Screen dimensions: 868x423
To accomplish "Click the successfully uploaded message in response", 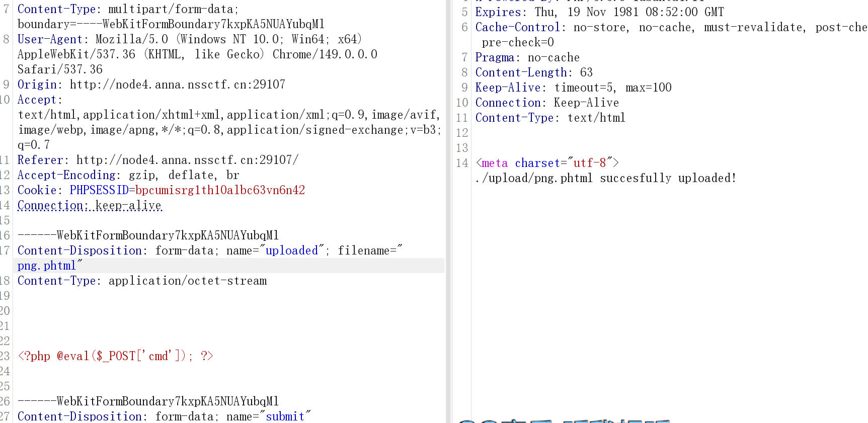I will point(606,178).
